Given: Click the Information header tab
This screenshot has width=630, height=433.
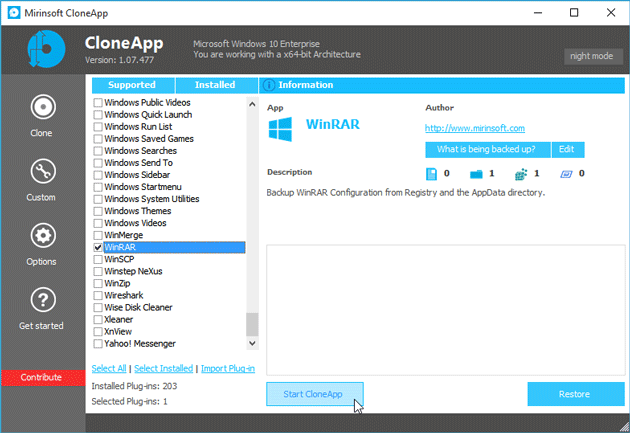Looking at the screenshot, I should click(x=442, y=85).
